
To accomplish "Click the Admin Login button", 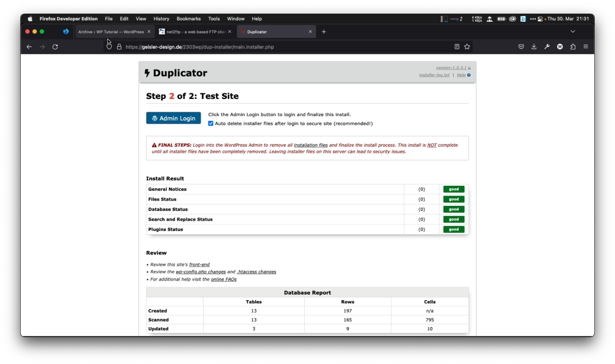I will coord(174,118).
